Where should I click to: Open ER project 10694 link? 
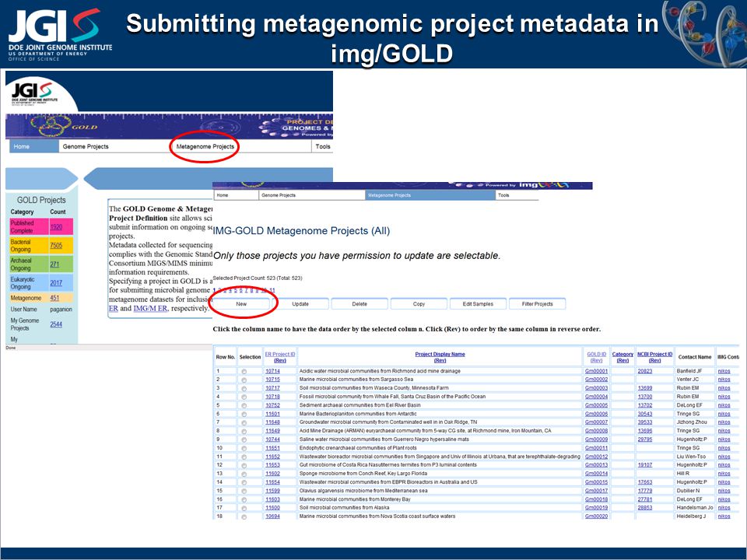click(272, 516)
